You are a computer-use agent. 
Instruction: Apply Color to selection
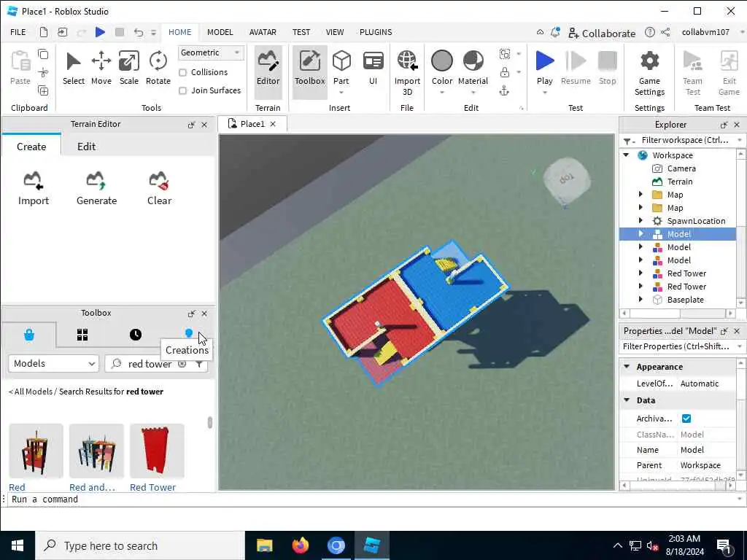point(441,69)
